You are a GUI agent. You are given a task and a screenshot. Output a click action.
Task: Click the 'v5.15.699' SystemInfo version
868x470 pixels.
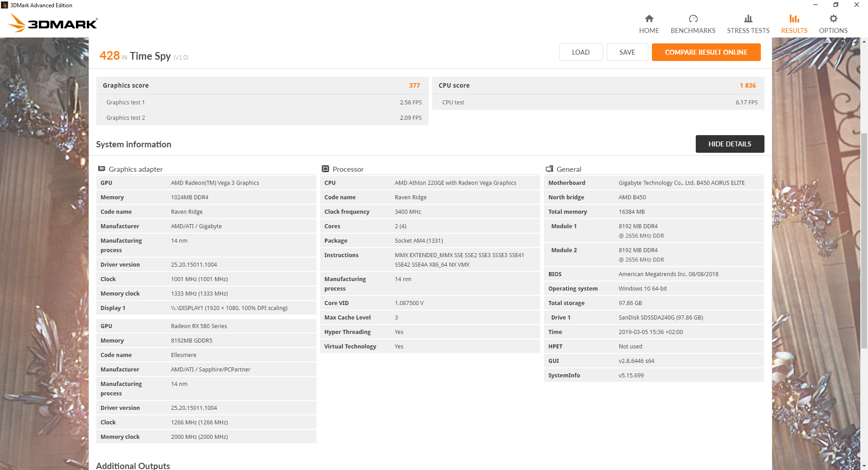[631, 376]
